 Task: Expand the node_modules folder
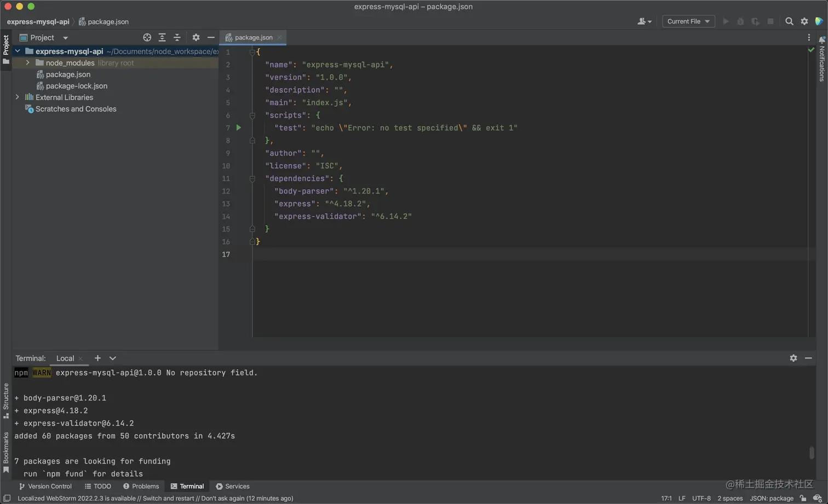point(28,63)
